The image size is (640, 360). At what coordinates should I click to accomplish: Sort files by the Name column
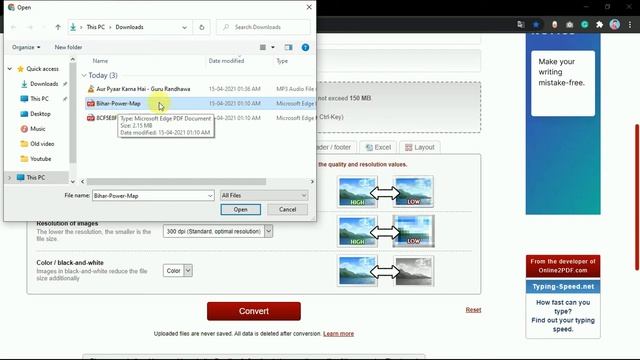[x=100, y=61]
